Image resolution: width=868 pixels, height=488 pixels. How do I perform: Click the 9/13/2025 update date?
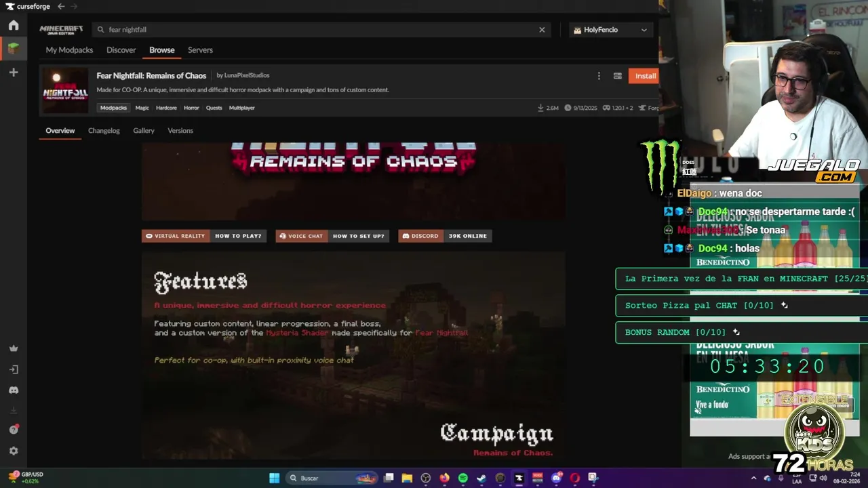point(580,108)
